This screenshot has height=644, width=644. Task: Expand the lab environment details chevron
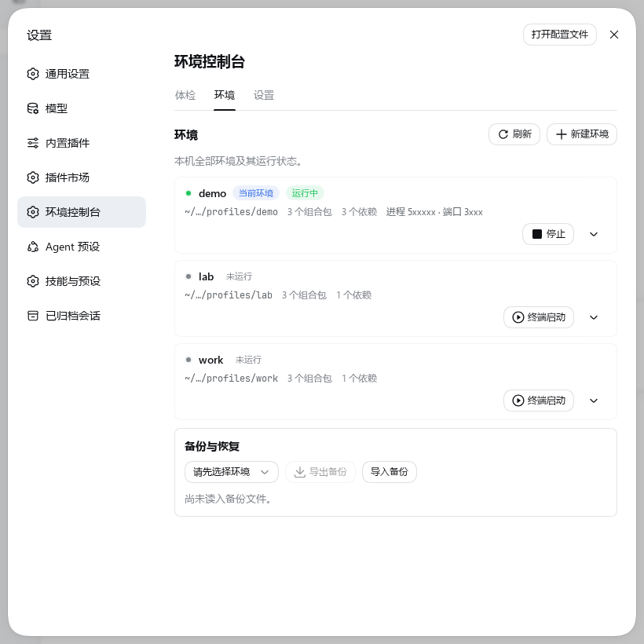(x=594, y=317)
